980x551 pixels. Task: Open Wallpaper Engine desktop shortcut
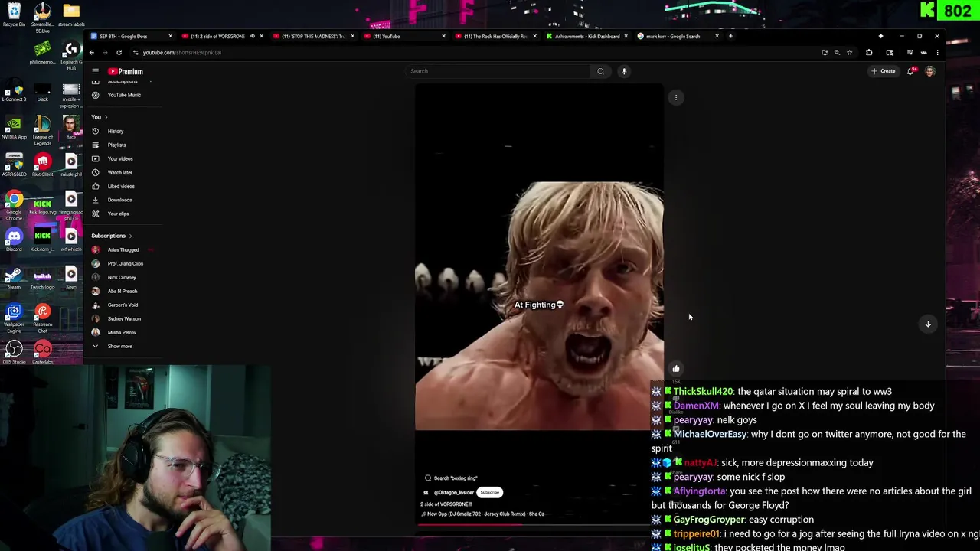[x=14, y=316]
